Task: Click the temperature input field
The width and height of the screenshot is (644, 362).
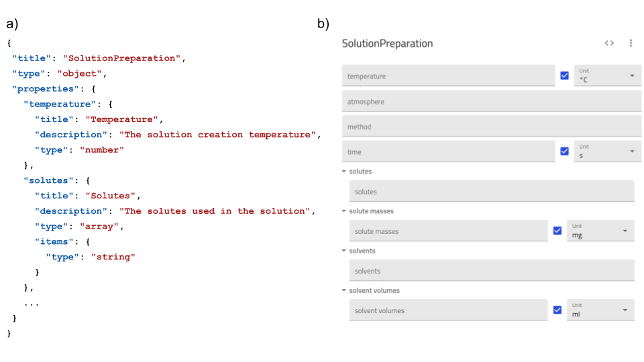Action: pyautogui.click(x=448, y=76)
